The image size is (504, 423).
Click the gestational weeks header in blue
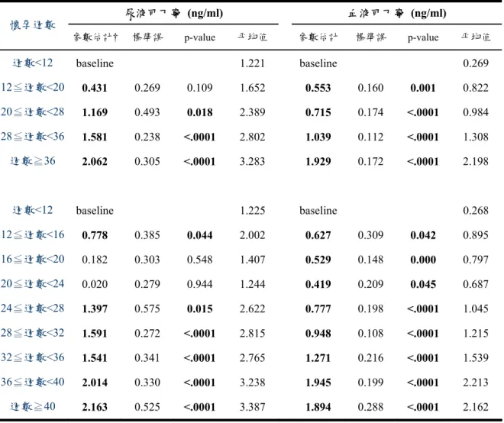pyautogui.click(x=33, y=25)
